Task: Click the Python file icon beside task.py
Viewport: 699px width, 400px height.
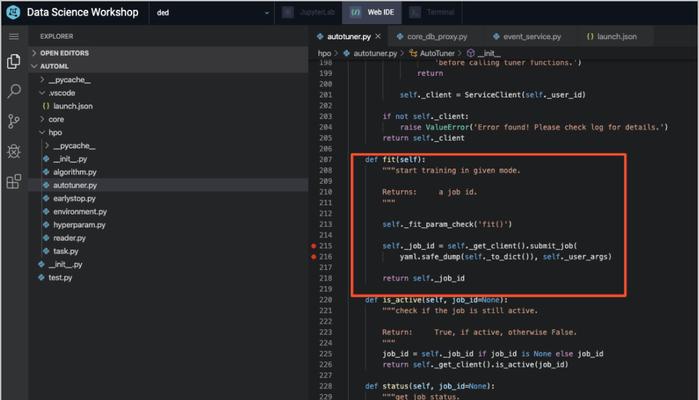Action: (46, 251)
